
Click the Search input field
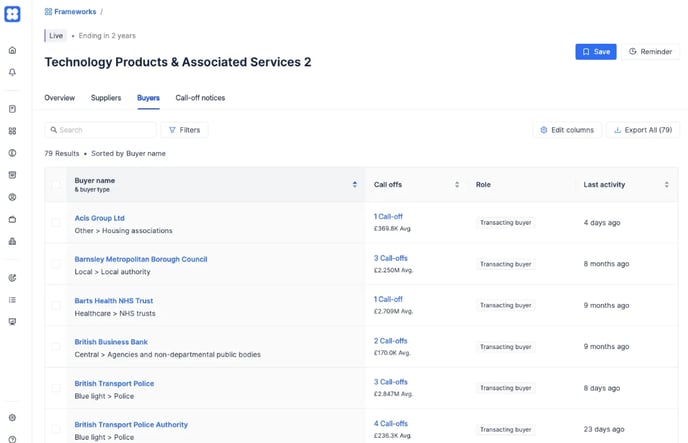pyautogui.click(x=100, y=130)
